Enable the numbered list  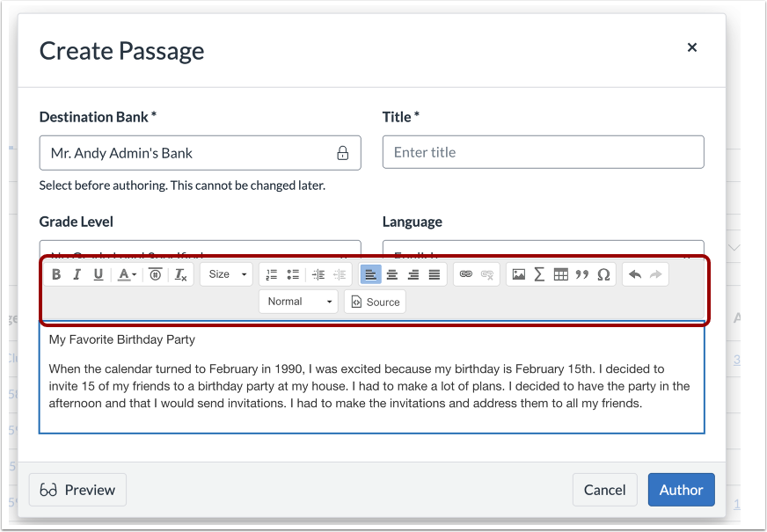(x=270, y=273)
